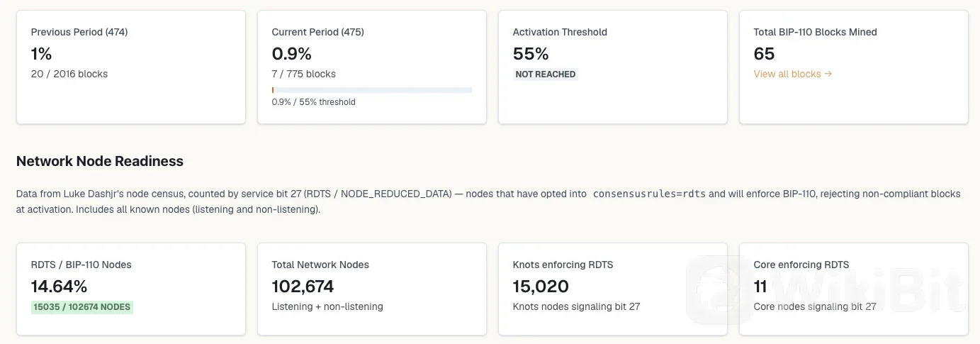
Task: Select the Current Period threshold progress bar
Action: point(371,90)
